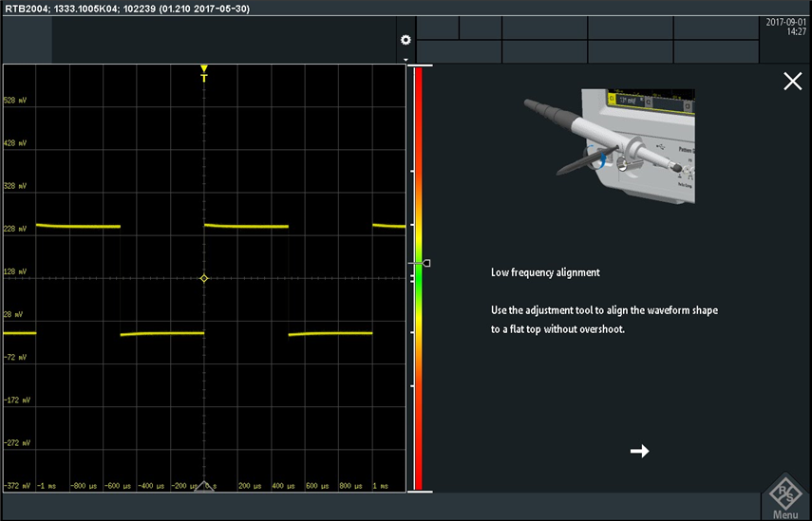
Task: Expand the small arrow below the gear
Action: pos(406,59)
